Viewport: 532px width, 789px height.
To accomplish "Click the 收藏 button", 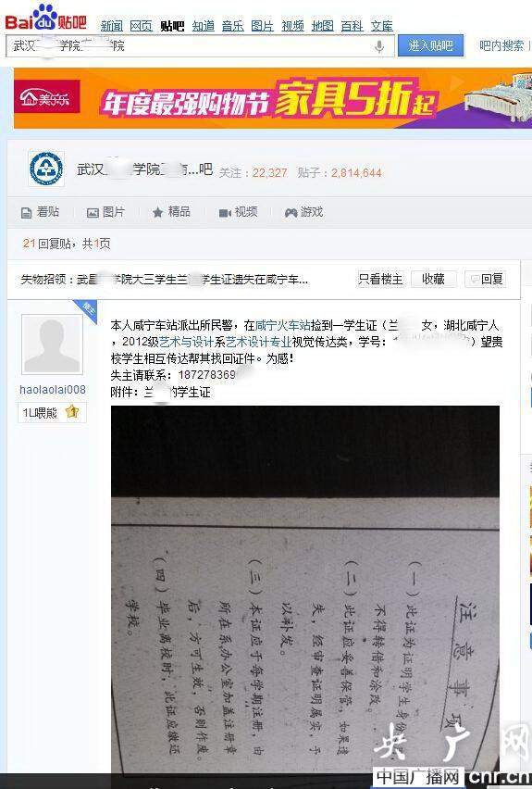I will click(x=433, y=279).
